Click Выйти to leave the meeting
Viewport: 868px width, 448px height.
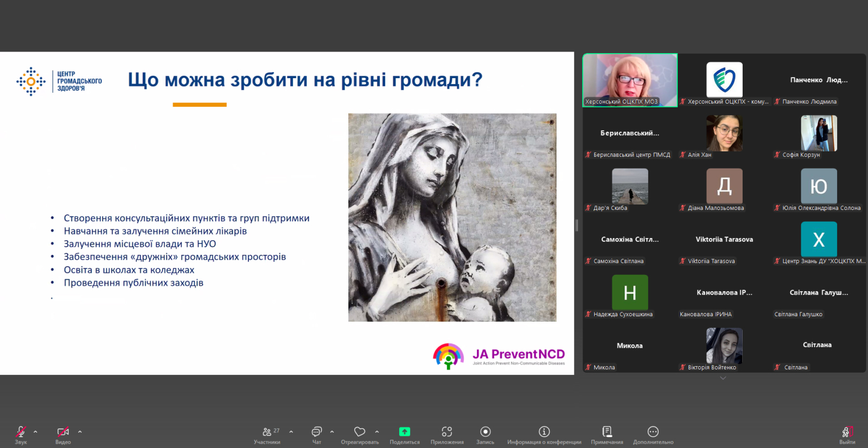pyautogui.click(x=847, y=432)
